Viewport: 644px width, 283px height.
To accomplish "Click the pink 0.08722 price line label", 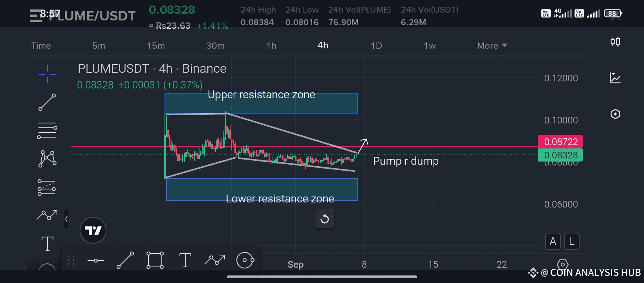I will (x=560, y=141).
